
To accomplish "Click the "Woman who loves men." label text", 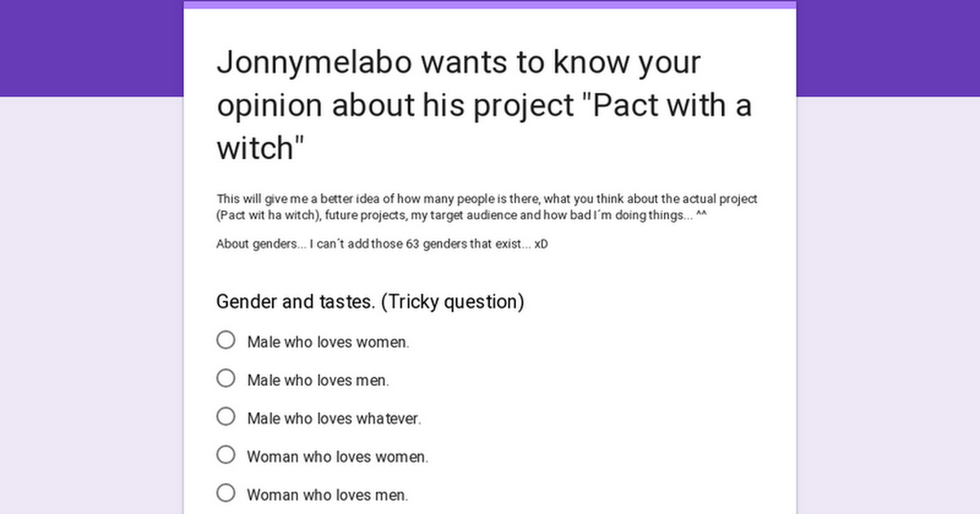I will (x=327, y=495).
